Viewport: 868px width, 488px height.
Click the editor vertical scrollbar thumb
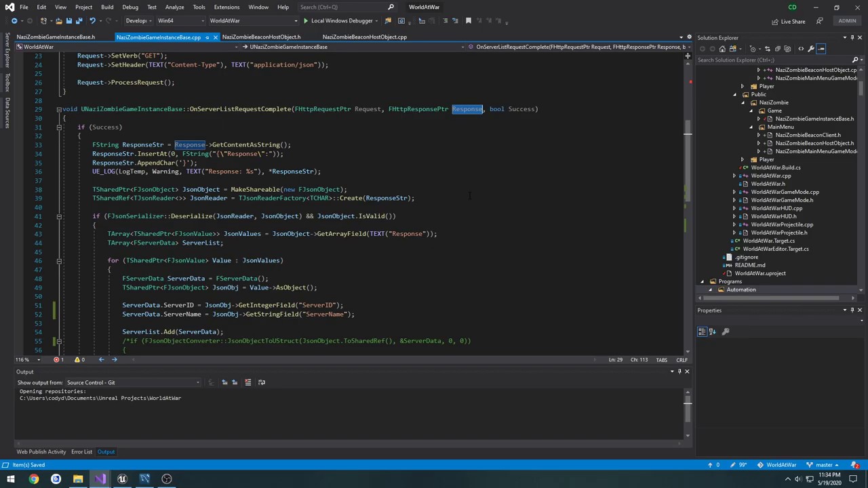tap(687, 160)
